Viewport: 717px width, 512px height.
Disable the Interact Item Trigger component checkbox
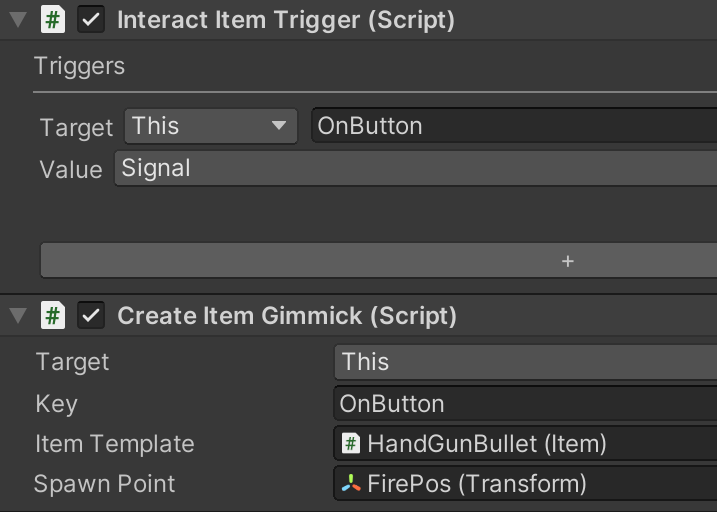click(x=91, y=19)
